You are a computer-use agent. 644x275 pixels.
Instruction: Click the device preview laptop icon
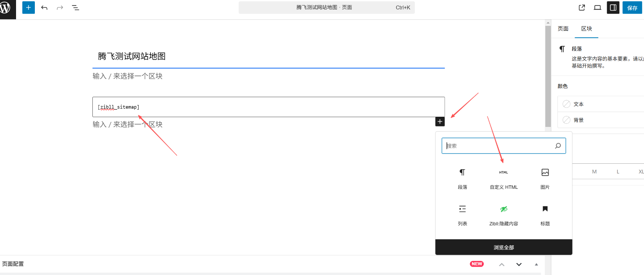click(597, 7)
